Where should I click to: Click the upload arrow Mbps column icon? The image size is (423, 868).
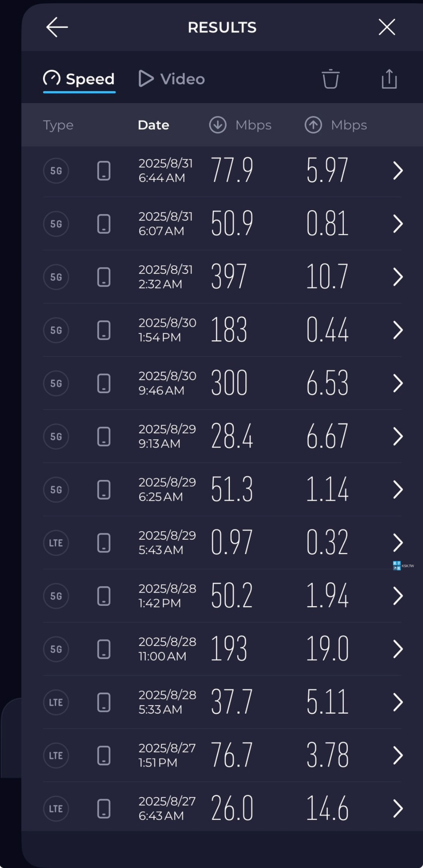tap(313, 125)
